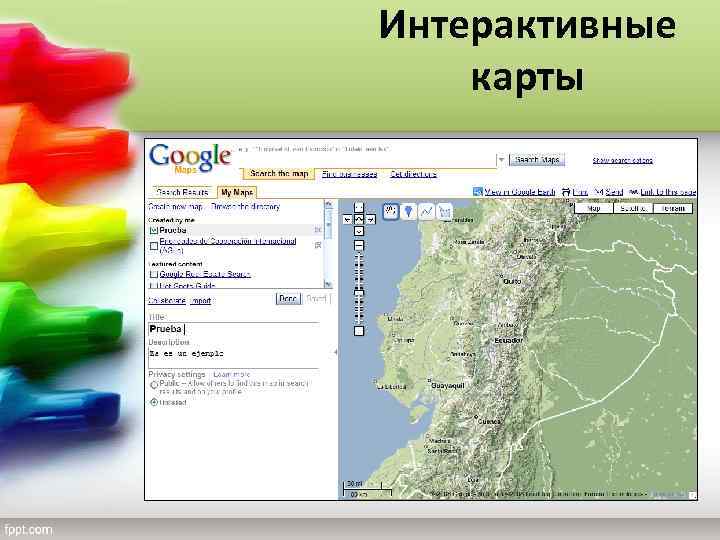Click the Import link
The height and width of the screenshot is (540, 720).
[x=201, y=301]
